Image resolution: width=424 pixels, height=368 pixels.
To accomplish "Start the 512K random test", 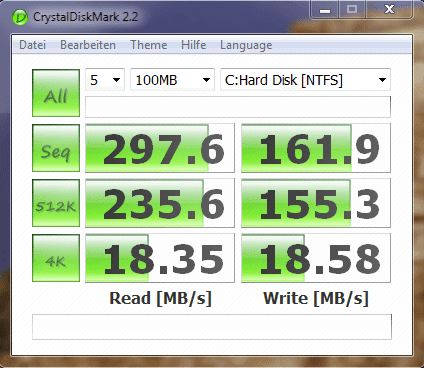I will [x=56, y=203].
